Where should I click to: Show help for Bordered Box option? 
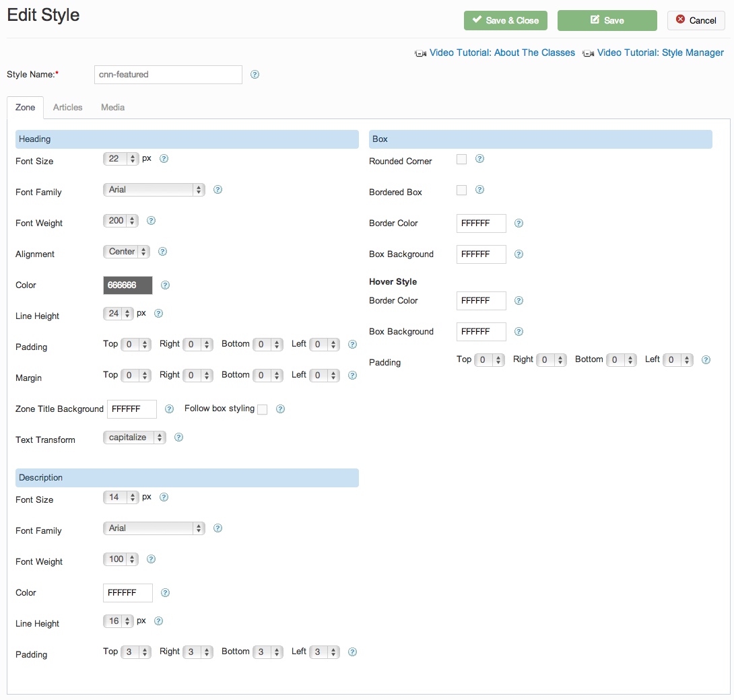[480, 190]
